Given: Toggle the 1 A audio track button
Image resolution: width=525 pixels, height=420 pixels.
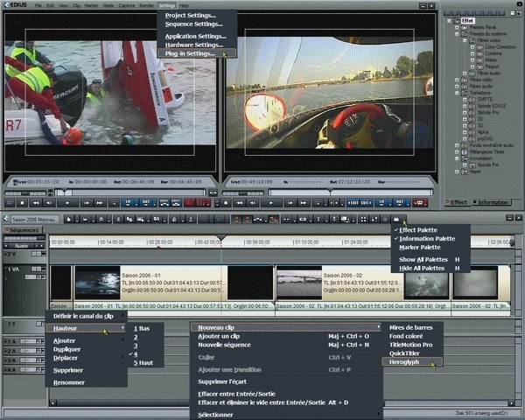Looking at the screenshot, I should [x=23, y=341].
